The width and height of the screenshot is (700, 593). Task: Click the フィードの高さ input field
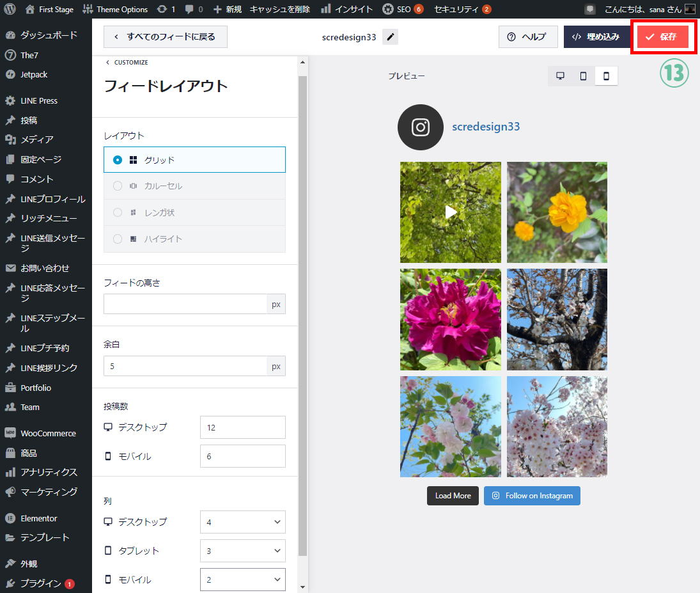pyautogui.click(x=185, y=304)
